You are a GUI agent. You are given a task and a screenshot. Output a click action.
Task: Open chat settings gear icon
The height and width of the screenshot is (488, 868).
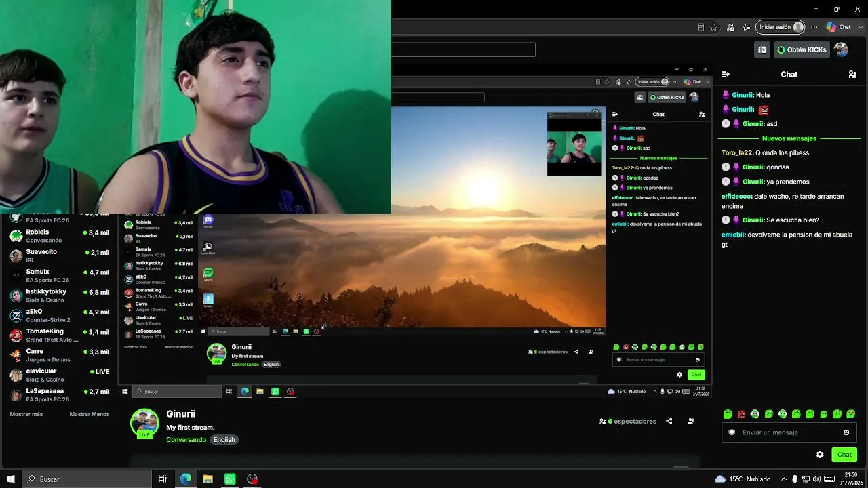820,455
